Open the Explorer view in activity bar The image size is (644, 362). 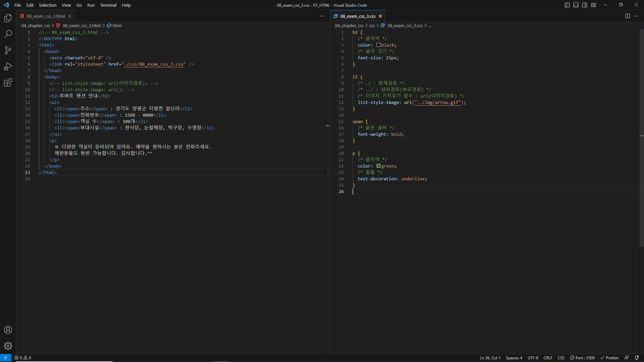tap(8, 18)
